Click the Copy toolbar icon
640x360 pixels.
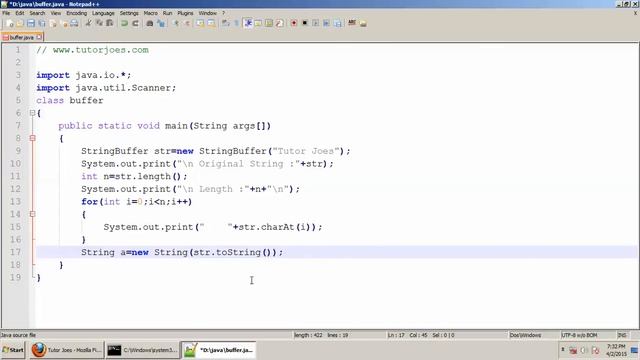[x=99, y=23]
